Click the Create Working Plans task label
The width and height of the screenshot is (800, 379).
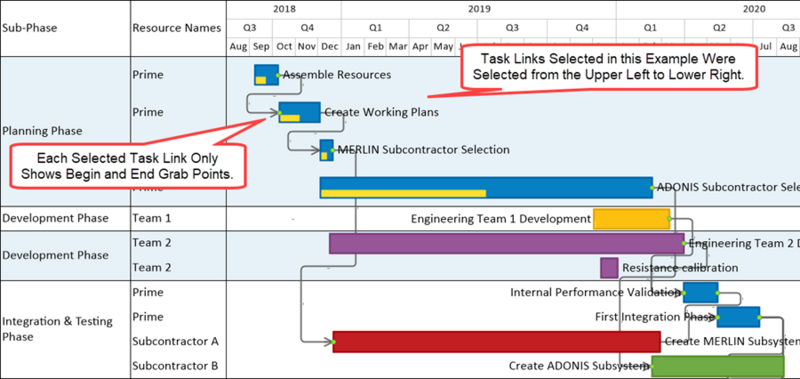382,112
